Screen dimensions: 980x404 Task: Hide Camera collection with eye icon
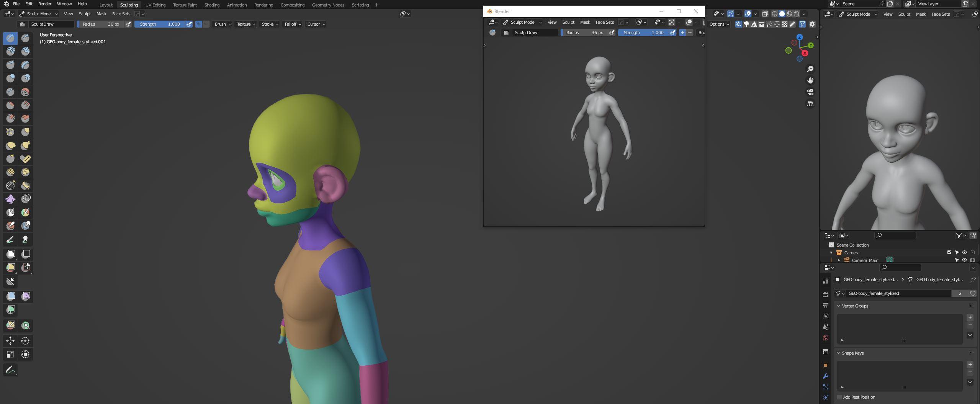tap(964, 252)
